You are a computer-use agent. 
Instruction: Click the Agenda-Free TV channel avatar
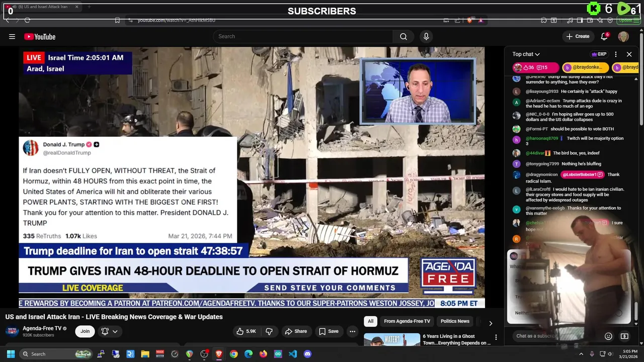pyautogui.click(x=12, y=331)
